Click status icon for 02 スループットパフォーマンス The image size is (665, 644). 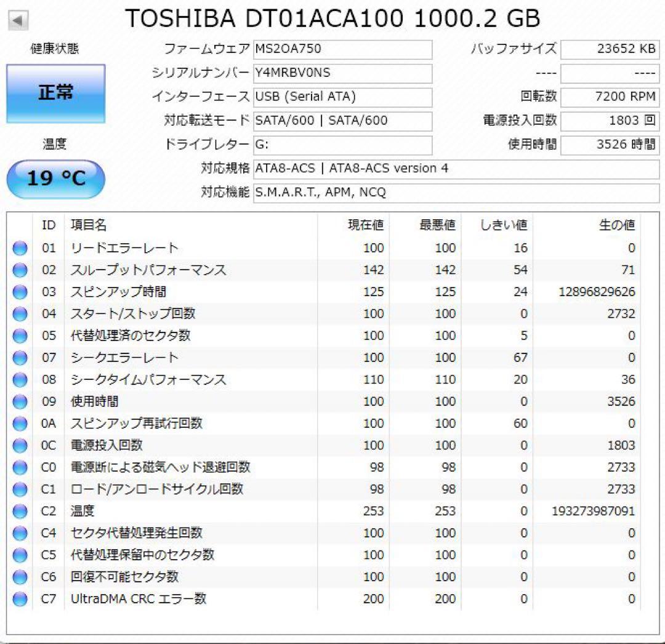tap(20, 270)
